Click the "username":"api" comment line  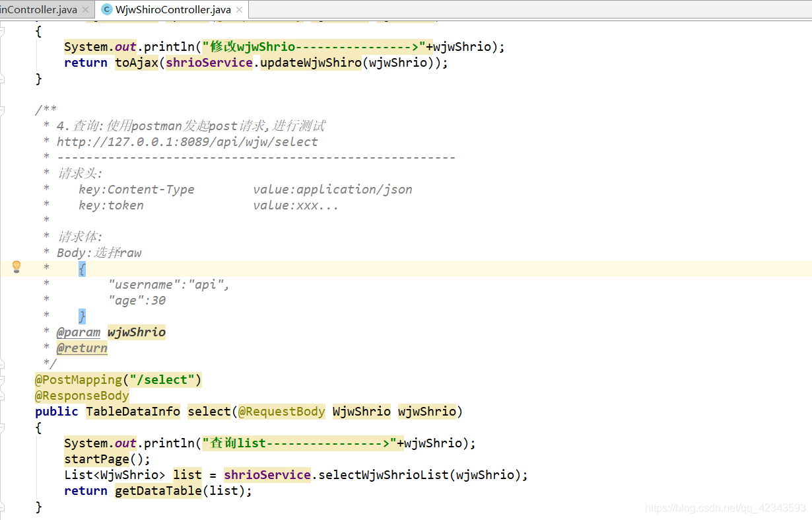point(169,285)
